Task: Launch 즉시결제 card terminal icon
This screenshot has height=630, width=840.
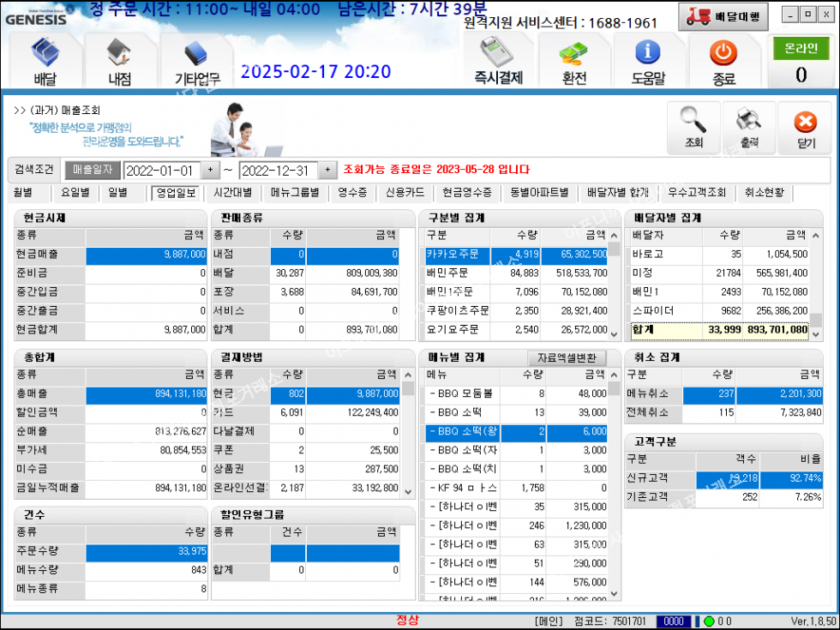Action: click(498, 60)
